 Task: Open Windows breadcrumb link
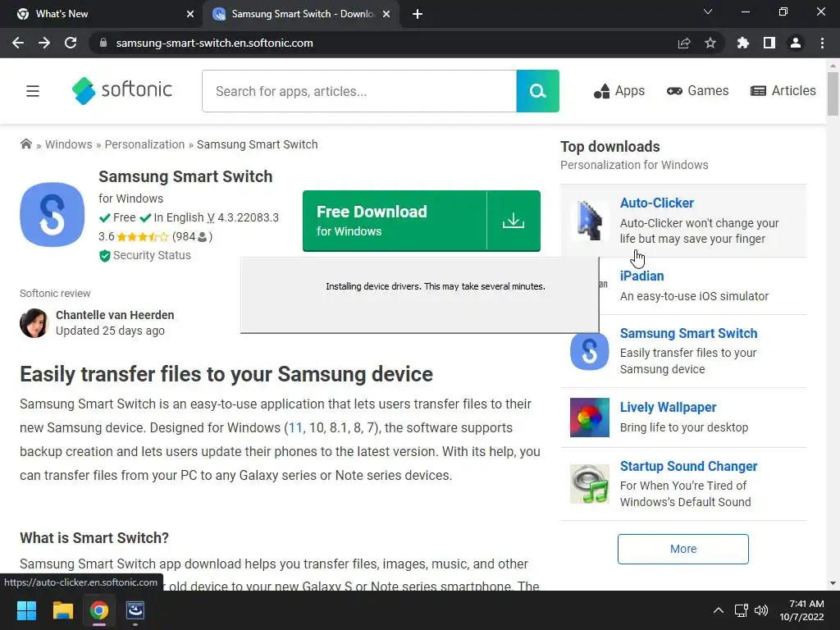[x=69, y=144]
